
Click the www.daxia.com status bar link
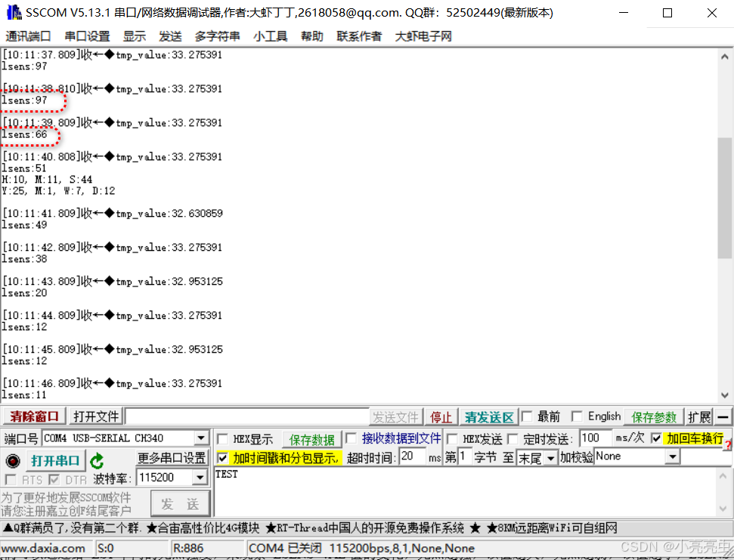coord(43,549)
